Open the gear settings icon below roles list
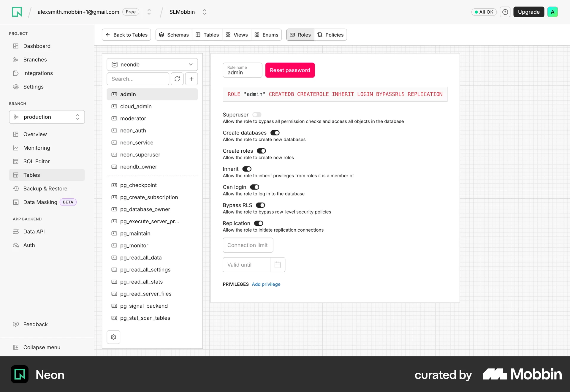Viewport: 570px width, 392px height. click(113, 337)
